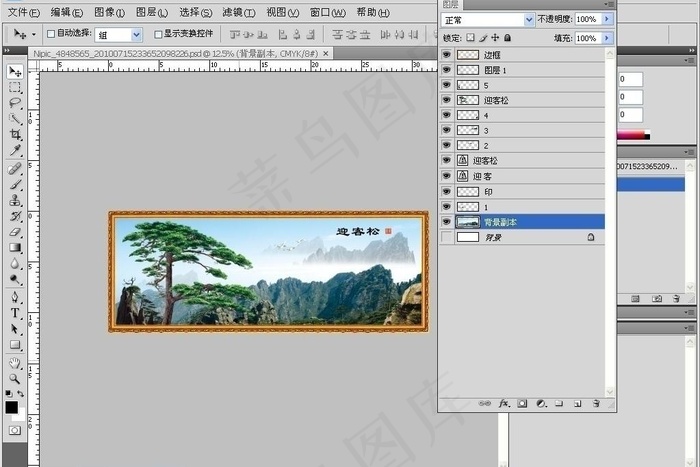Image resolution: width=700 pixels, height=467 pixels.
Task: Toggle lock position icon
Action: tap(495, 38)
